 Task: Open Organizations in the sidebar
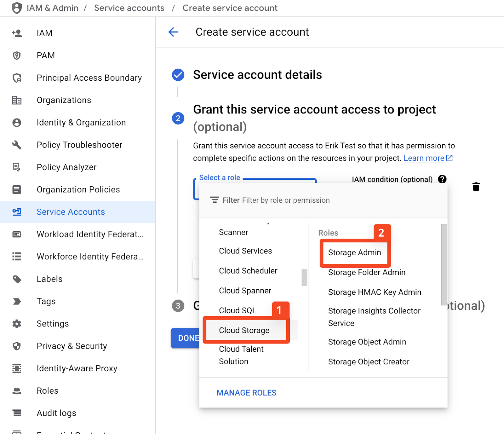pyautogui.click(x=77, y=100)
